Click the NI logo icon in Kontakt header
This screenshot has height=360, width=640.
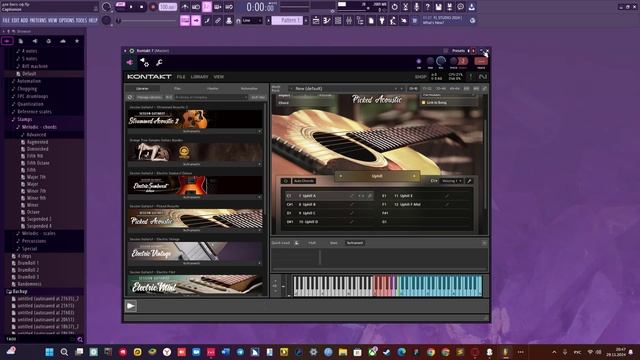click(x=482, y=77)
